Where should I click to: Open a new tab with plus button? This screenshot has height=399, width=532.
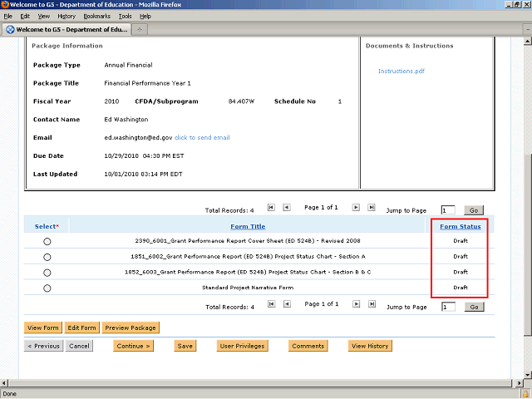tap(140, 30)
